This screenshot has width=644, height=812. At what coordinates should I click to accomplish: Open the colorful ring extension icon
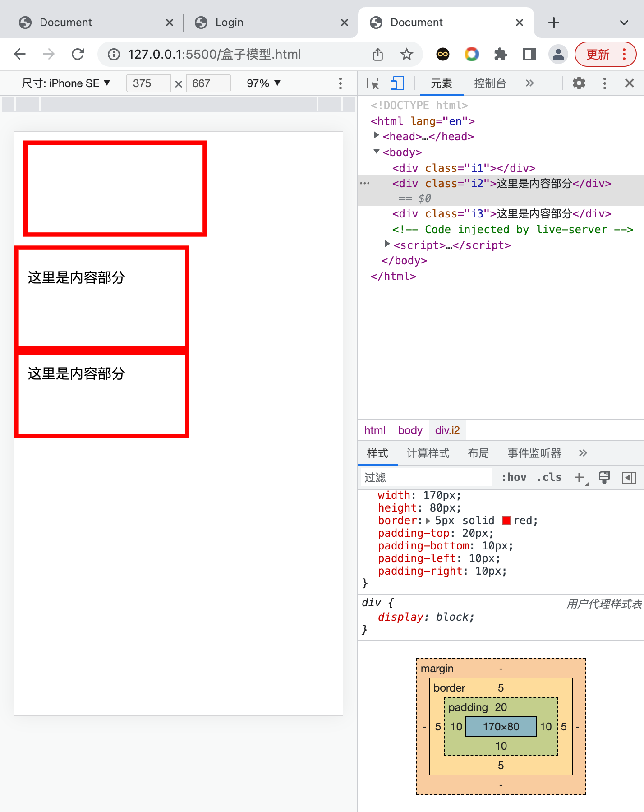pyautogui.click(x=472, y=55)
